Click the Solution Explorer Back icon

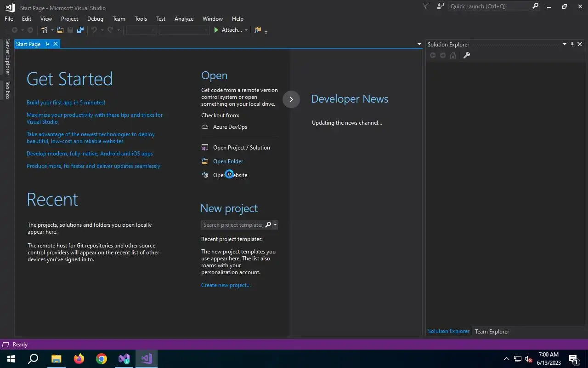pos(433,55)
